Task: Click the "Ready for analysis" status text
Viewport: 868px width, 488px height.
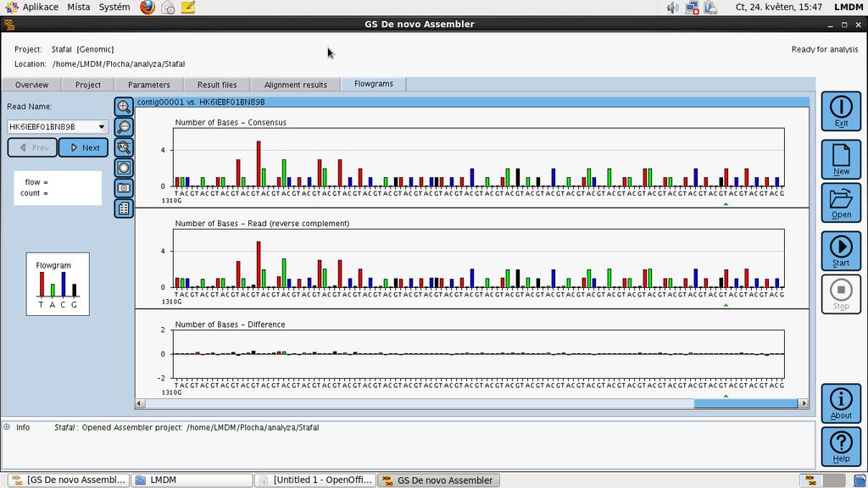Action: [825, 49]
